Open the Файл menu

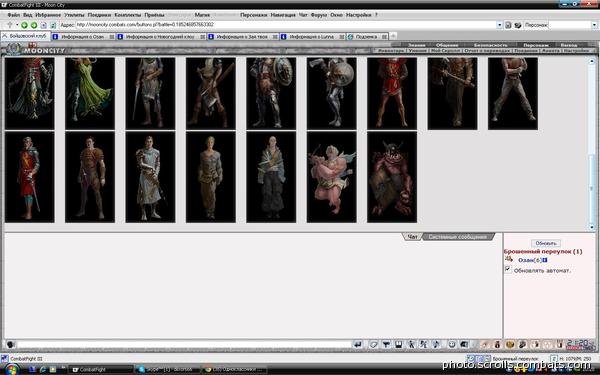13,15
